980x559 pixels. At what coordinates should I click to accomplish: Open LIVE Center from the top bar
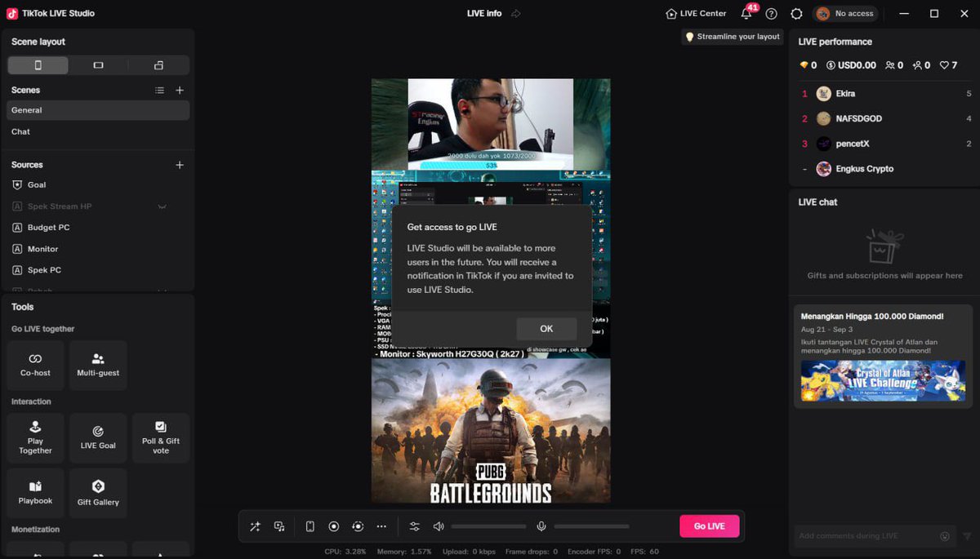pos(696,13)
